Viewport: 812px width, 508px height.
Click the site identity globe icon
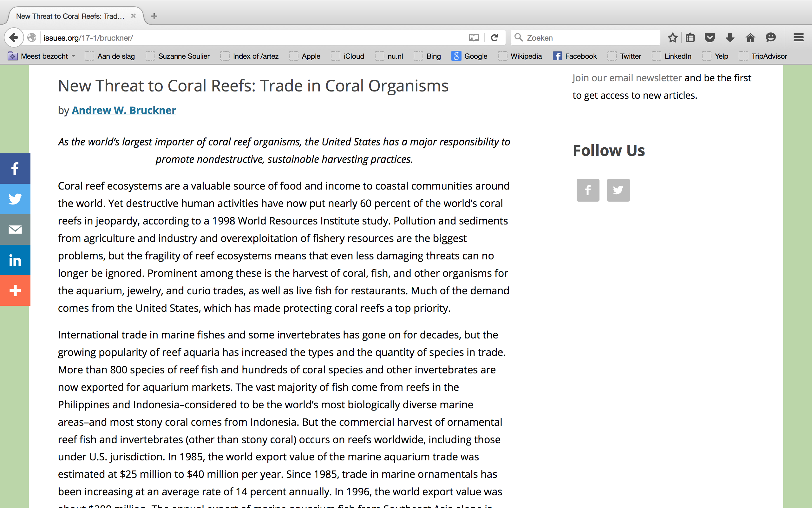coord(32,38)
